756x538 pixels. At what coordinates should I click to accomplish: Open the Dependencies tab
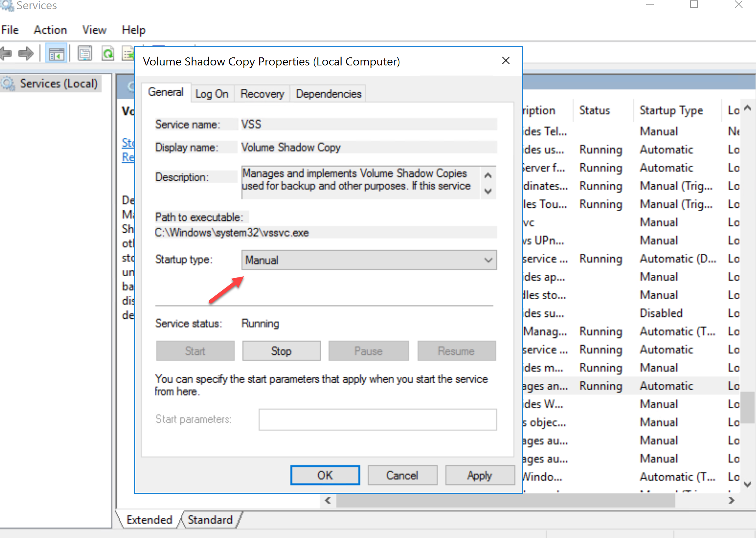[328, 93]
